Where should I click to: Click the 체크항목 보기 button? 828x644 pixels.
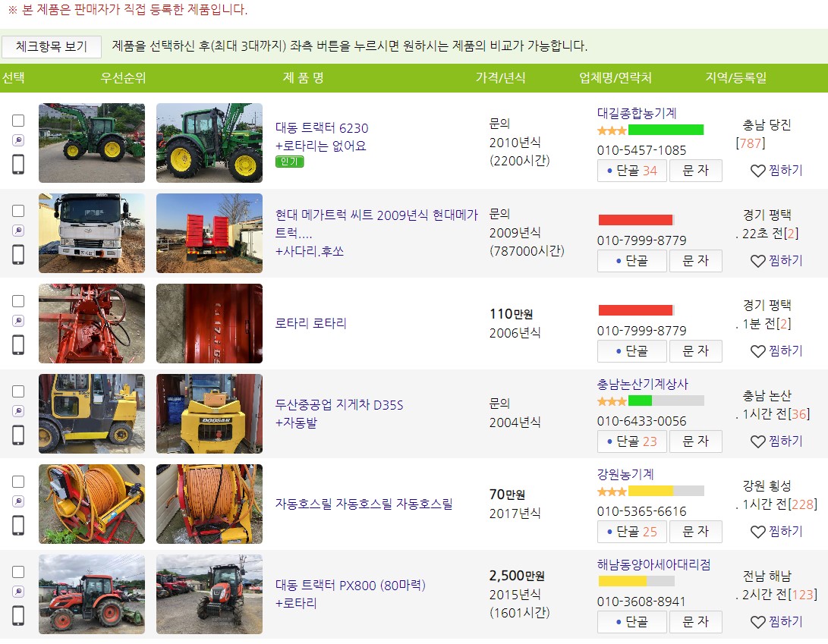click(51, 46)
